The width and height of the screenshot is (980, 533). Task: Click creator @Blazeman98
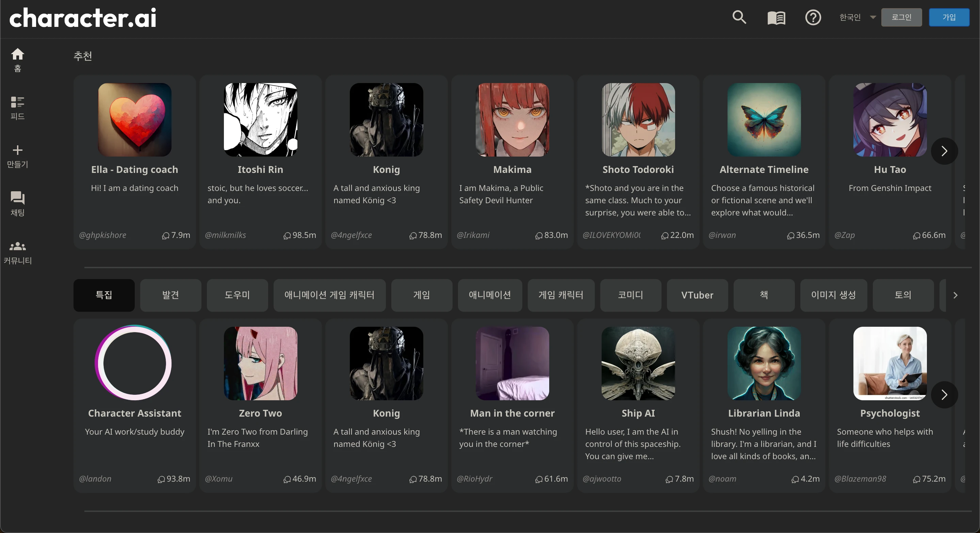point(860,479)
